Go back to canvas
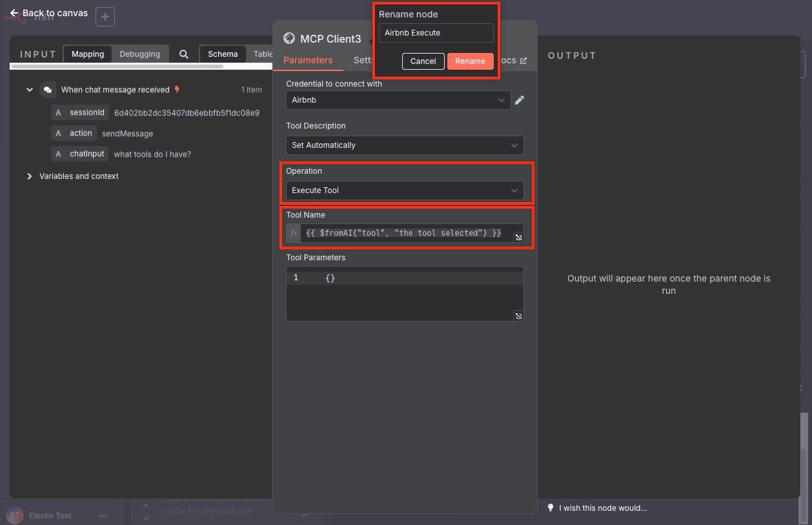812x525 pixels. pos(48,13)
